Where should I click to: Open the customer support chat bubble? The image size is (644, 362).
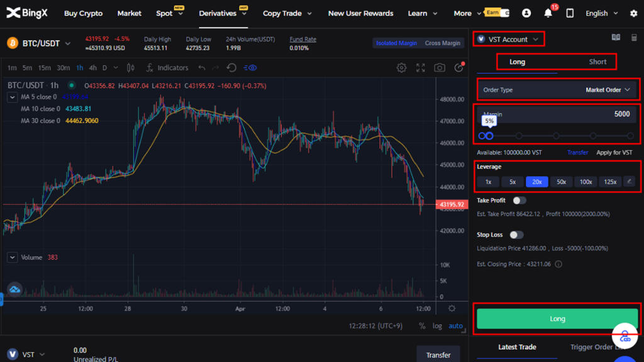click(625, 336)
